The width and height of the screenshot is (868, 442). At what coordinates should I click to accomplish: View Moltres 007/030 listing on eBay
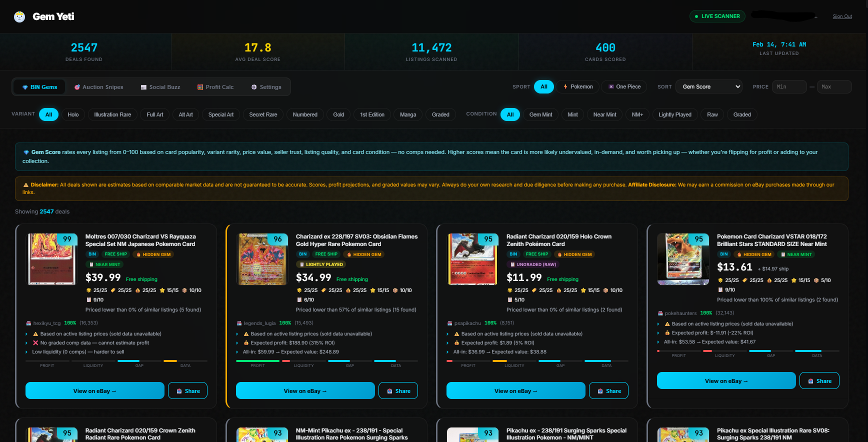coord(95,390)
